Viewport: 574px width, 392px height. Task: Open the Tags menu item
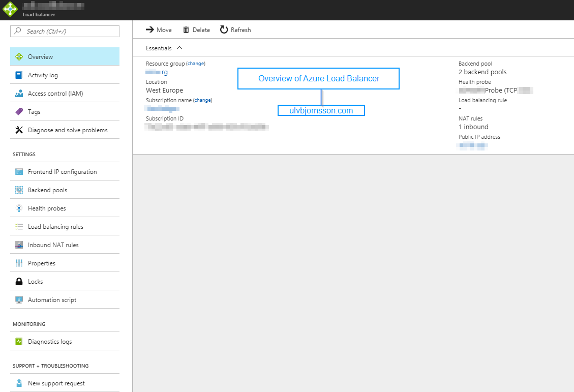tap(65, 112)
